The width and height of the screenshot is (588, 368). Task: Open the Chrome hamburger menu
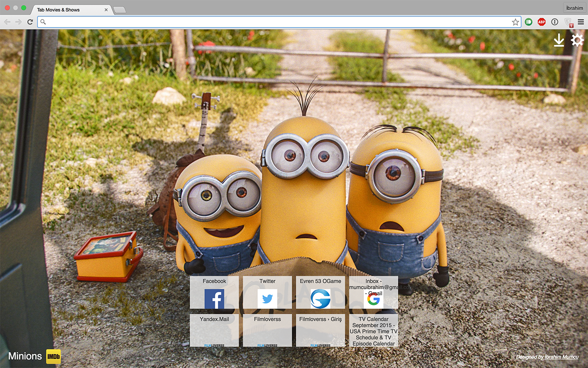click(x=581, y=22)
